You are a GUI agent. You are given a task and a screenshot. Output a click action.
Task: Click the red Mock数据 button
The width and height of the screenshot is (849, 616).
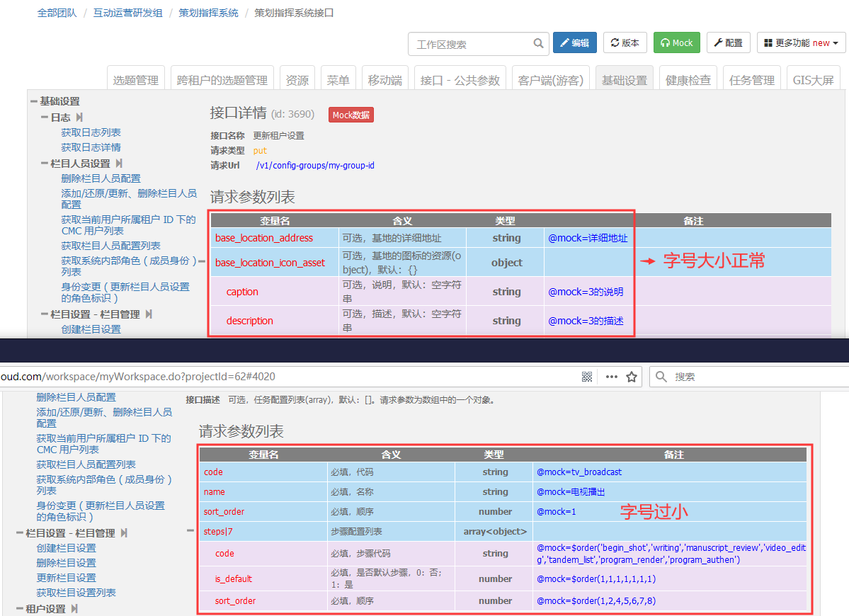tap(351, 115)
